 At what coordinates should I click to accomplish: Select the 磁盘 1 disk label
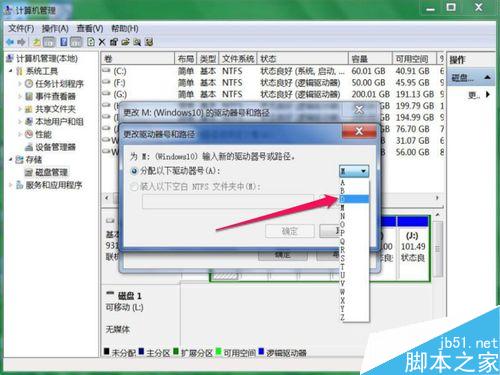click(130, 296)
